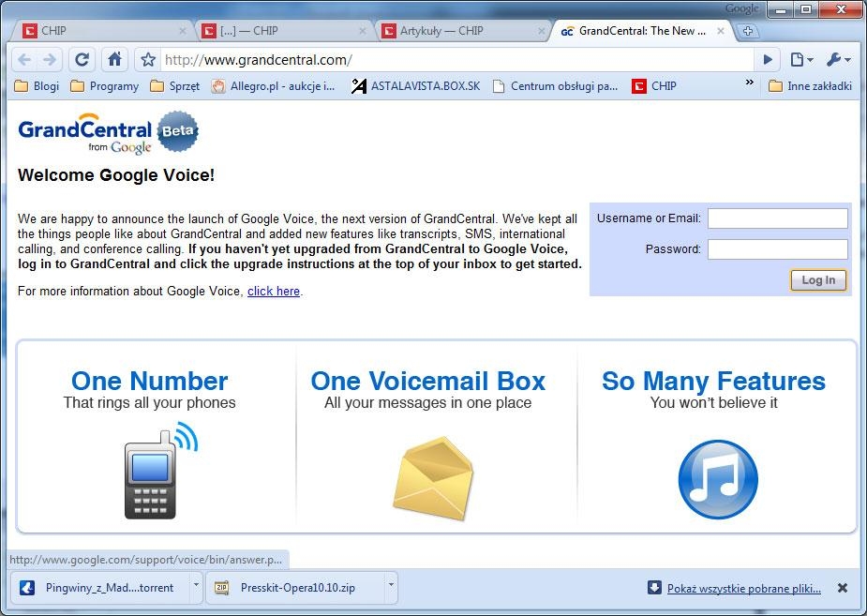Open the page menu icon
Screen dimensions: 867x616
800,60
